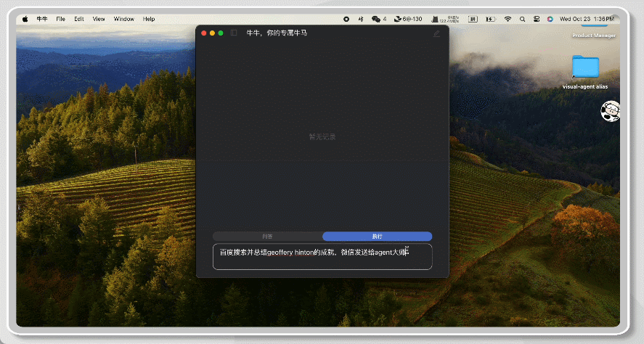
Task: Open the Siri icon in menu bar
Action: point(550,19)
